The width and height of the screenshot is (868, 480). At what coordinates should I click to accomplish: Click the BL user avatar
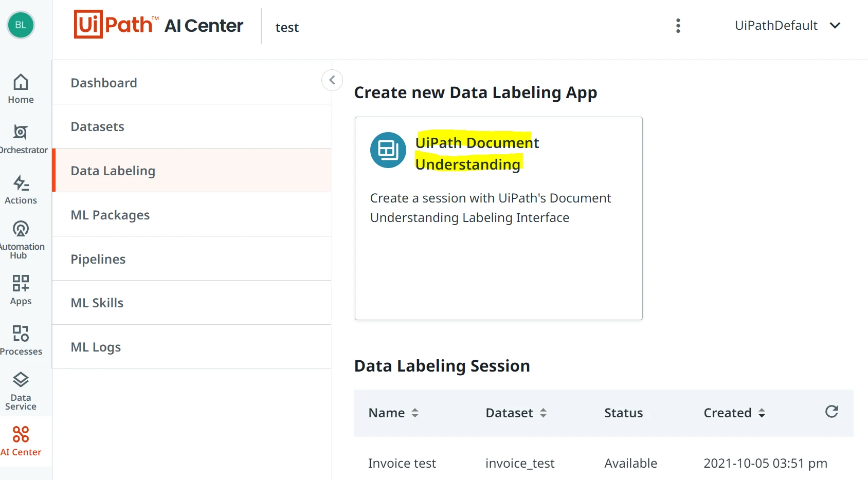click(21, 25)
